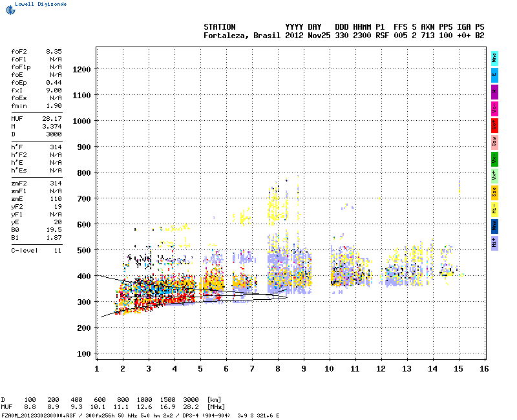Select the Hi+ lavender legend swatch
Screen dimensions: 517x420
pyautogui.click(x=494, y=244)
